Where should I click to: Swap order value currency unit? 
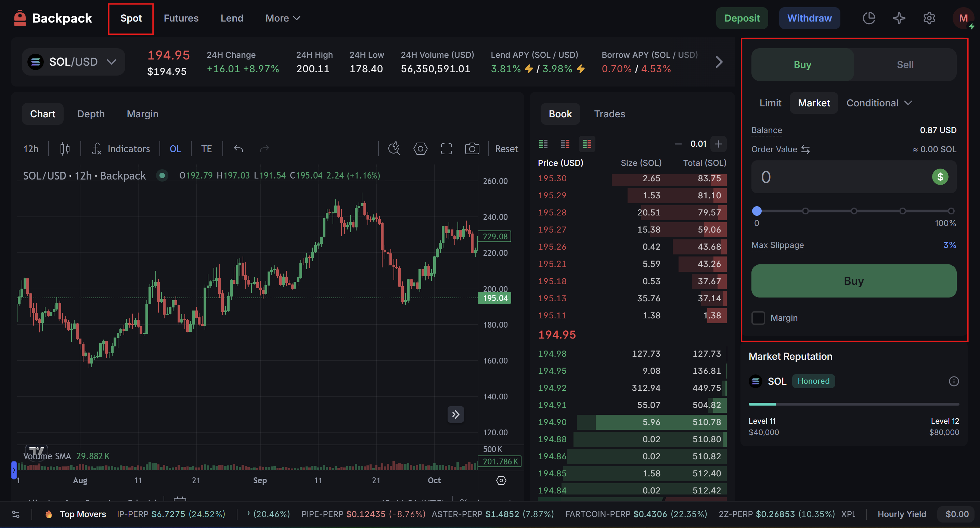(x=805, y=149)
